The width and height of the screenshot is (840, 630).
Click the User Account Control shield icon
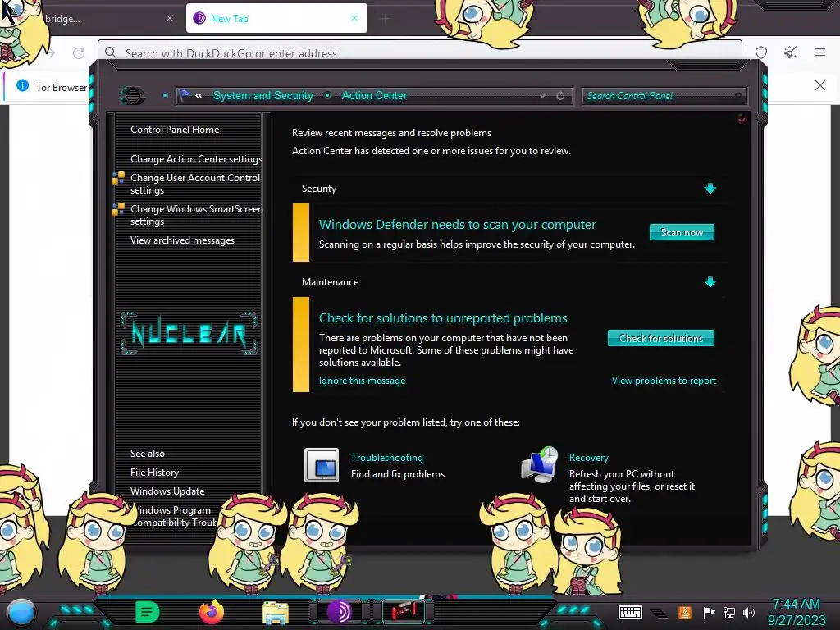[x=118, y=178]
